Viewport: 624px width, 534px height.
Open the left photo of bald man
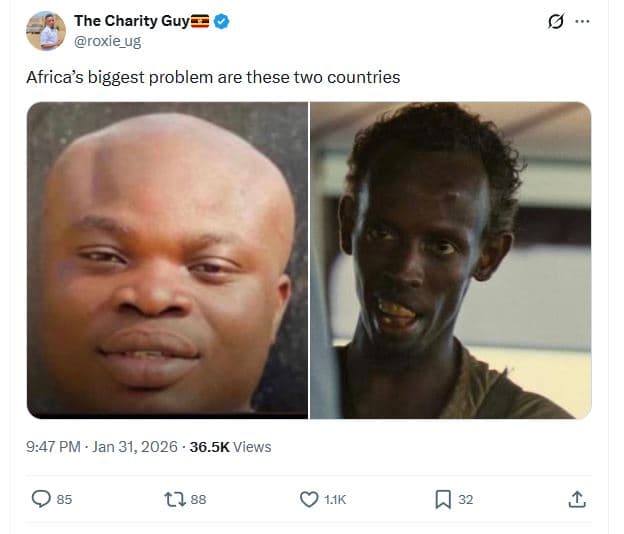(167, 260)
